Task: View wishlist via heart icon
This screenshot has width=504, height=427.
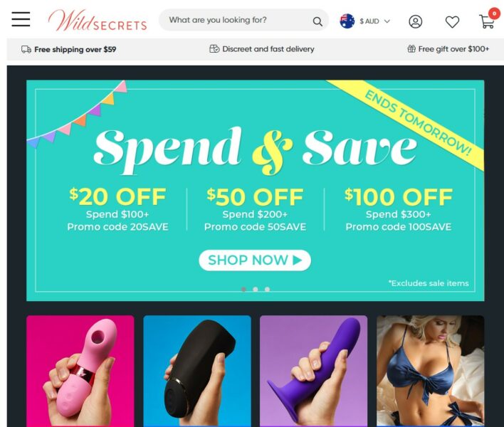Action: click(x=452, y=22)
